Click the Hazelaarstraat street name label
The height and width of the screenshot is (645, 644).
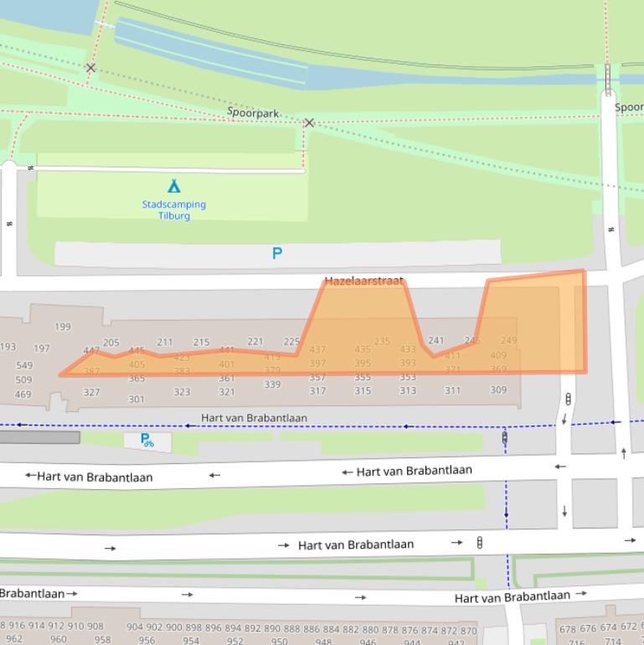364,283
